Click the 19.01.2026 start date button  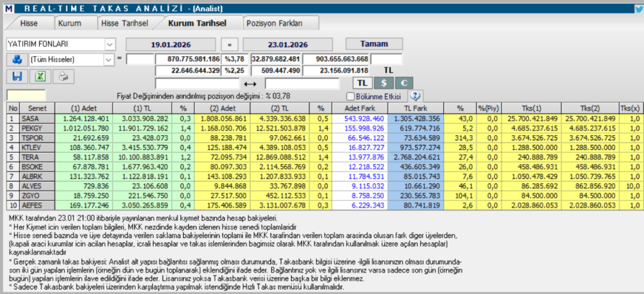click(x=170, y=44)
